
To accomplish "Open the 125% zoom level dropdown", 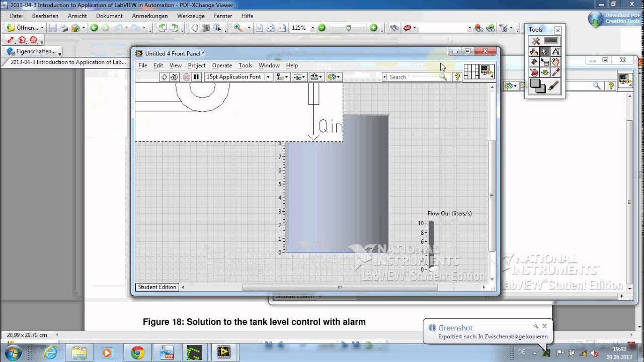I will tap(312, 28).
